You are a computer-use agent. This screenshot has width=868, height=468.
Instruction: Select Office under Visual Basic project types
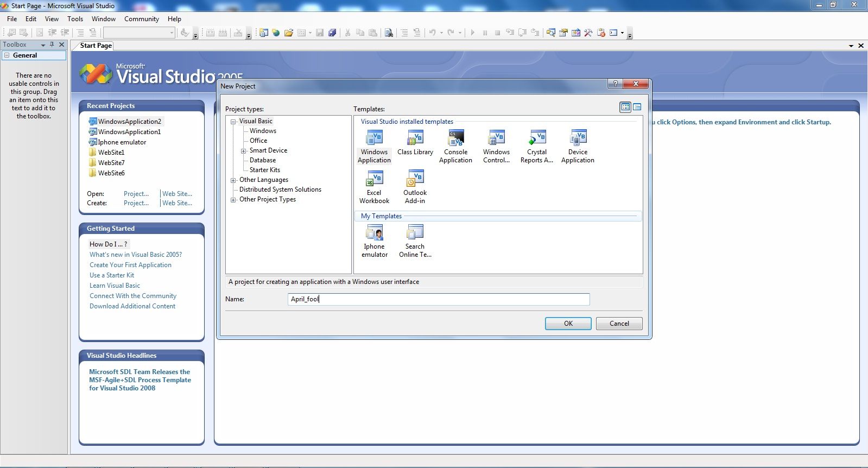coord(258,141)
